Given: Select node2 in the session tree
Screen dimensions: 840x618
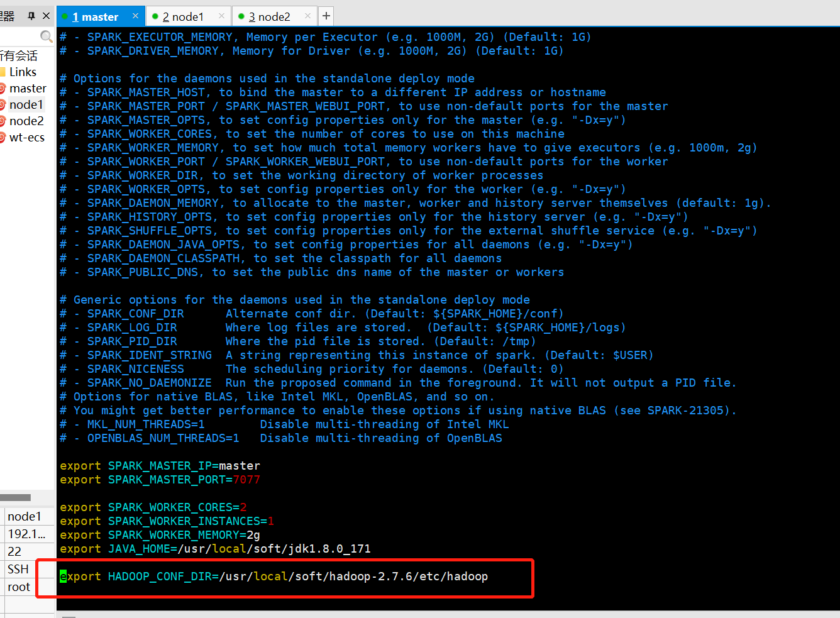Looking at the screenshot, I should pos(26,121).
